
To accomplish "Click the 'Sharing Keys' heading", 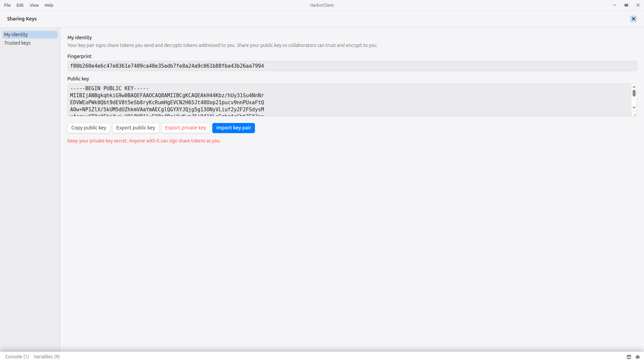I will (x=22, y=19).
